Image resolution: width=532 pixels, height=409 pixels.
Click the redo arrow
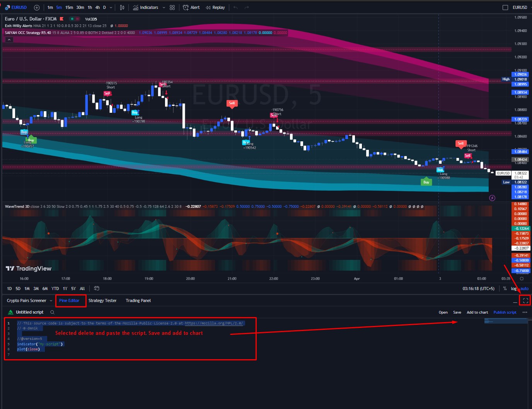tap(247, 7)
